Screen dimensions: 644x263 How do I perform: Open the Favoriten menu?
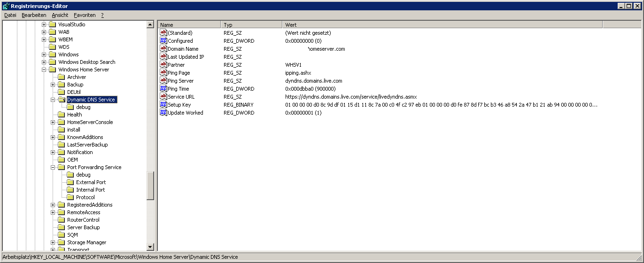(85, 15)
